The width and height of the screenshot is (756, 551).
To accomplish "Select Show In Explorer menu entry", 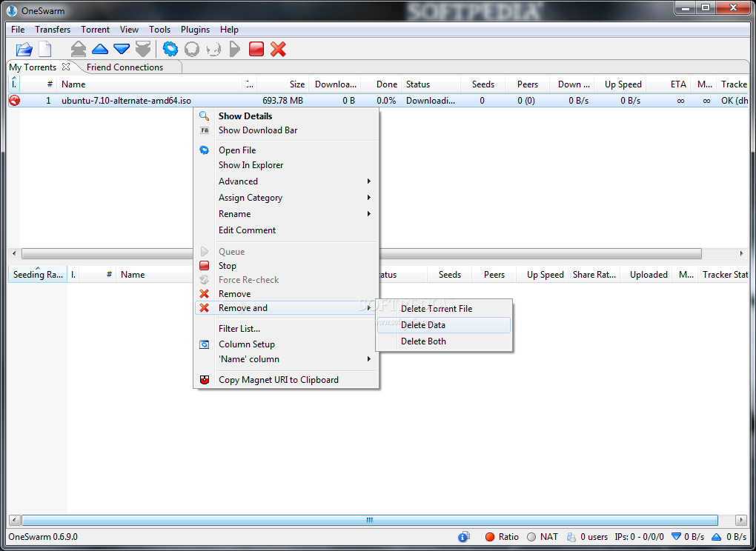I will pos(286,165).
